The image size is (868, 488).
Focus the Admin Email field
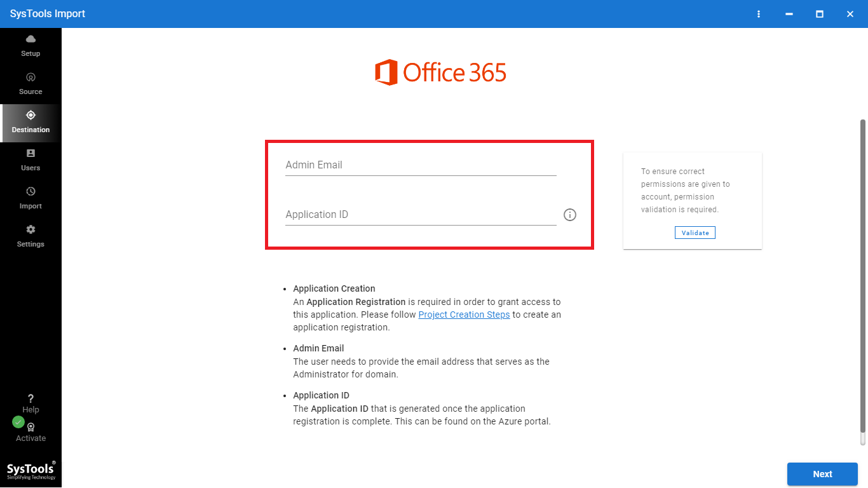coord(421,165)
